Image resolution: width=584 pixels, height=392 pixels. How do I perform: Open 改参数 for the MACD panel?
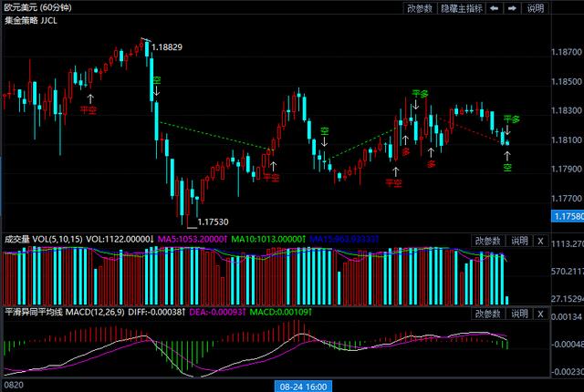tap(488, 314)
